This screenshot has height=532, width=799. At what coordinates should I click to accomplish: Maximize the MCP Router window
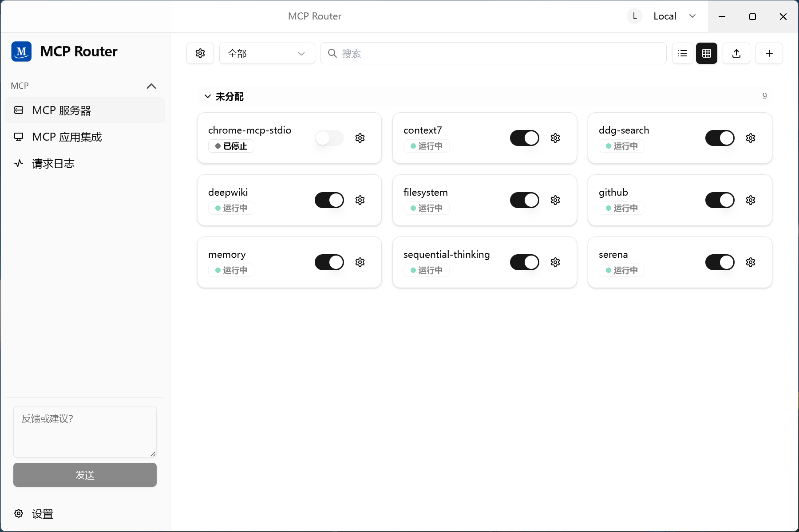point(752,16)
